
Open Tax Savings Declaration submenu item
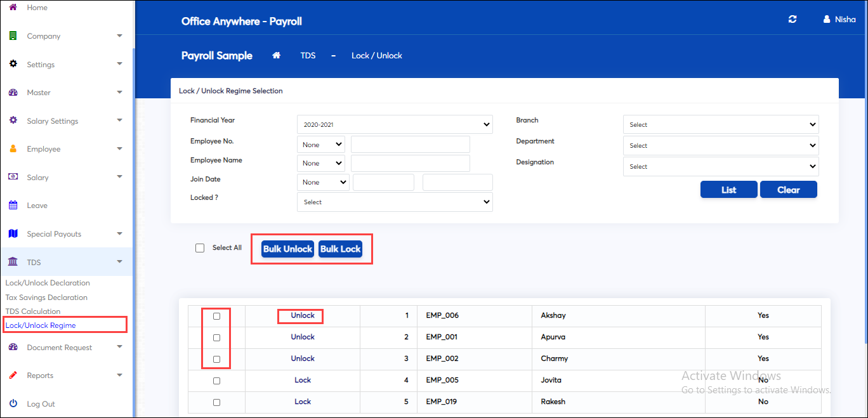46,297
